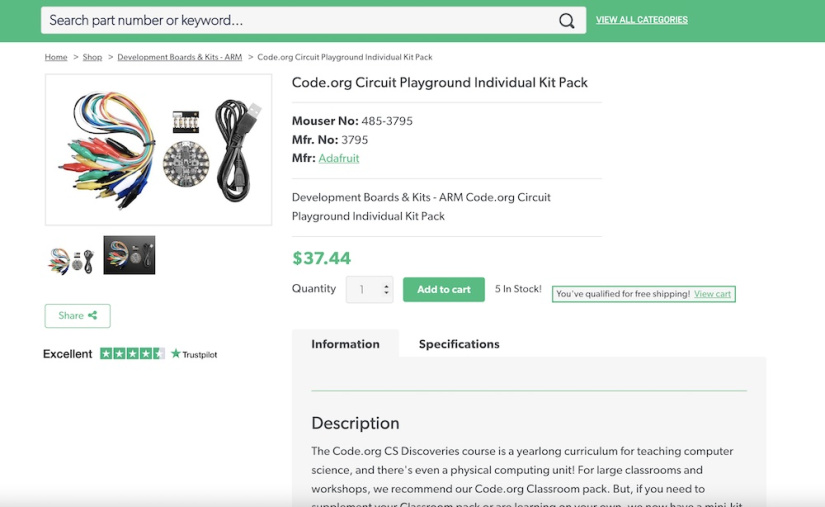Click the Quantity number field

click(362, 290)
